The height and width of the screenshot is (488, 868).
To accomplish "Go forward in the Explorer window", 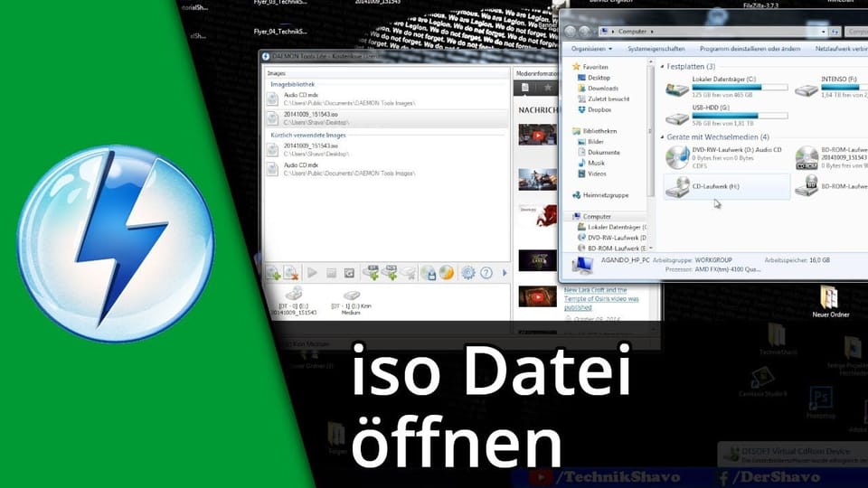I will pos(585,32).
